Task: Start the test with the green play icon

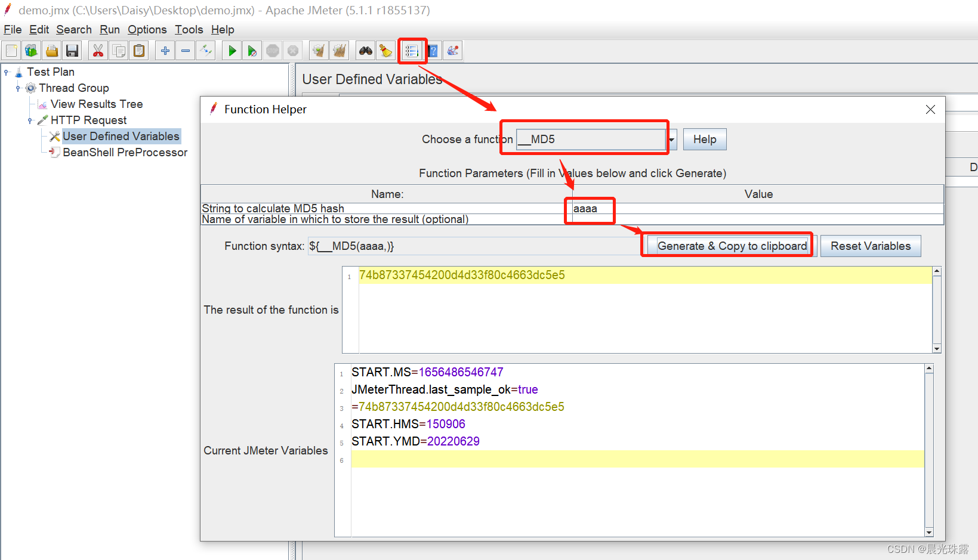Action: point(232,50)
